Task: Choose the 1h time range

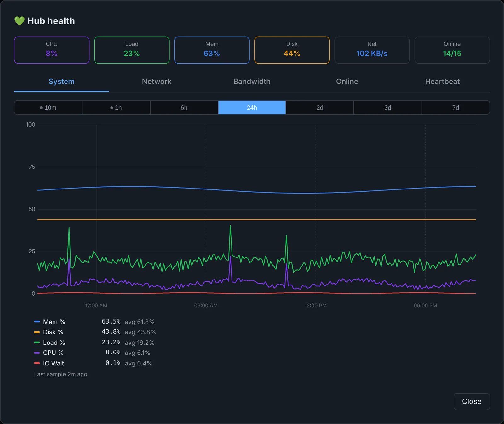Action: coord(116,108)
